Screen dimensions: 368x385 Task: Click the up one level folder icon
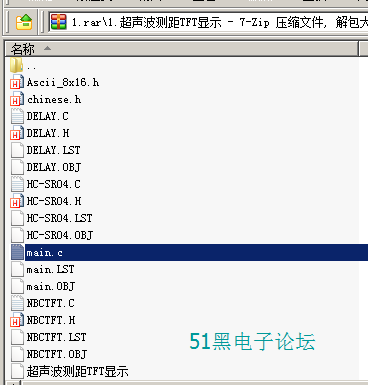tap(24, 22)
